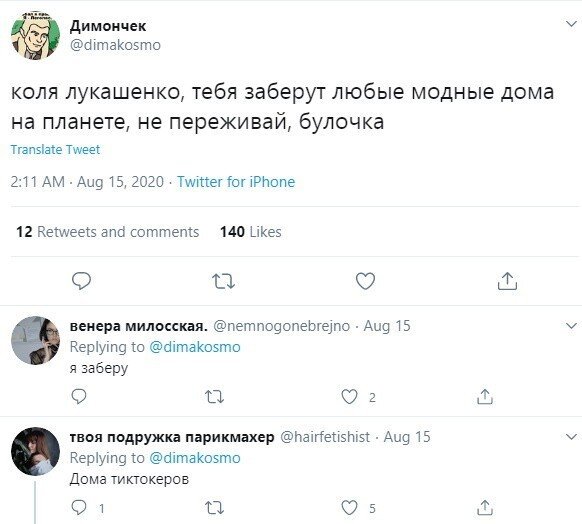
Task: Share the main tweet via the share icon
Action: (507, 281)
